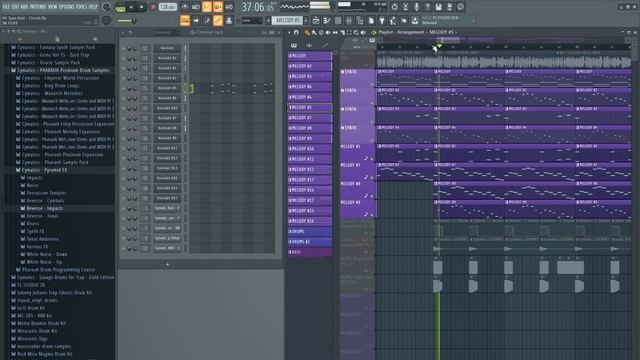640x360 pixels.
Task: Open the PATTERNS menu
Action: [x=38, y=7]
